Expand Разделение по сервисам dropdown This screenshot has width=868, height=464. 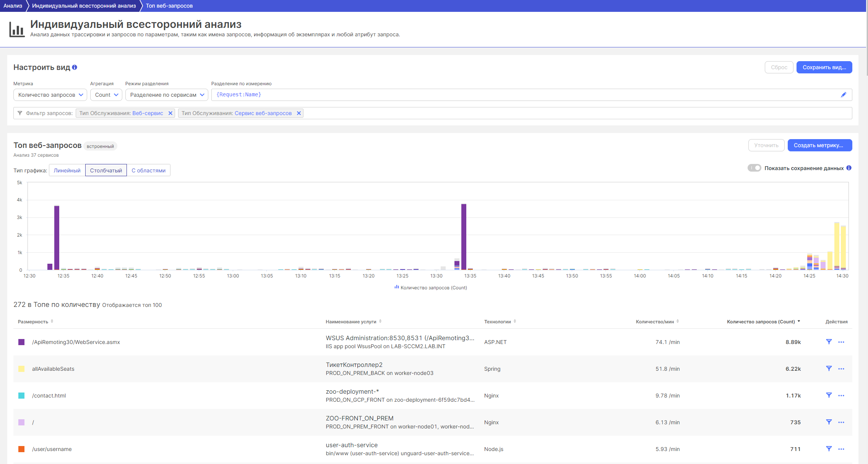pyautogui.click(x=167, y=95)
